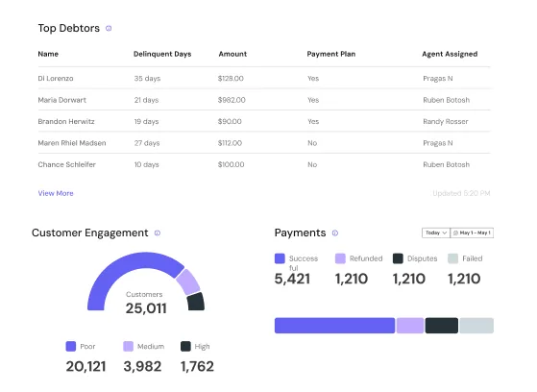The width and height of the screenshot is (537, 392).
Task: Click the 10 days delinquent cell
Action: click(147, 165)
